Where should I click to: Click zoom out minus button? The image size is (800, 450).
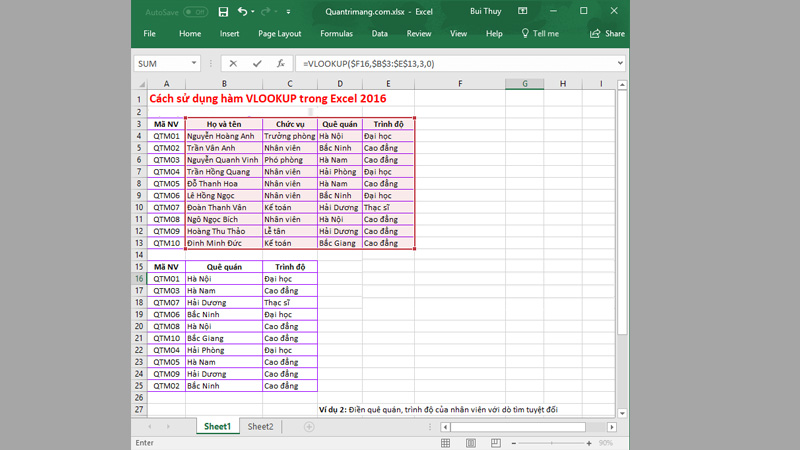tap(514, 443)
